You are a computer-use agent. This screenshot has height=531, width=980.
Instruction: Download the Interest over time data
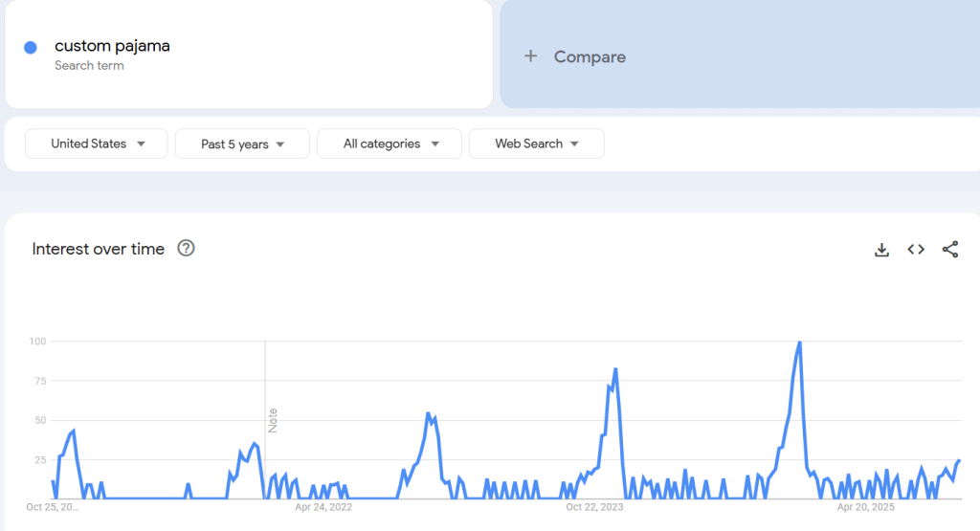[881, 250]
